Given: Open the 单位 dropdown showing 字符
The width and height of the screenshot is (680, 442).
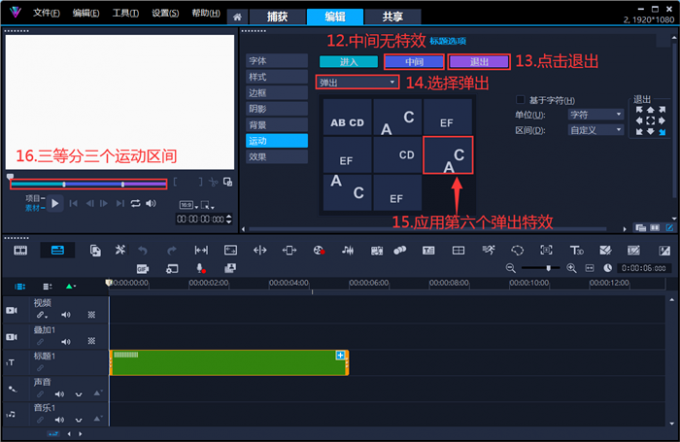Looking at the screenshot, I should click(595, 115).
